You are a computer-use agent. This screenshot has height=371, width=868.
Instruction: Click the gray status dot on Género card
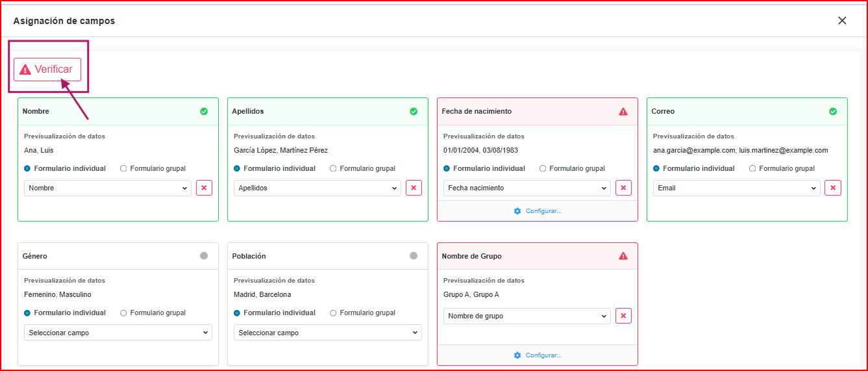[x=204, y=256]
